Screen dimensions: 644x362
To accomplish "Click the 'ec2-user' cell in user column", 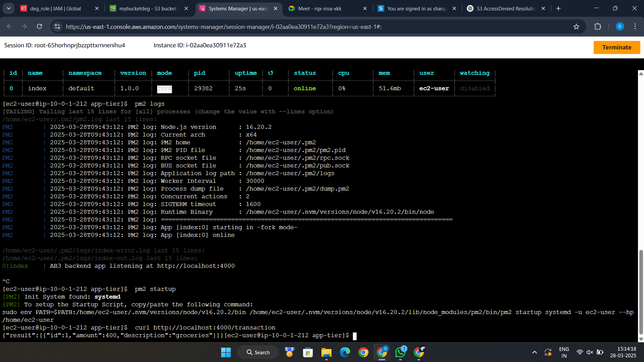I will pos(434,89).
